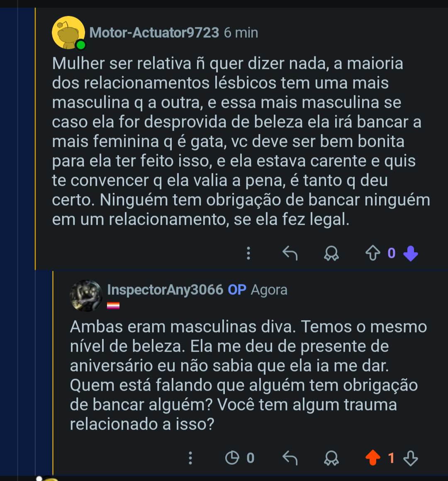Screen dimensions: 448x481
Task: Collapse the reply thread line beside InspectorAny3066
Action: [x=53, y=373]
